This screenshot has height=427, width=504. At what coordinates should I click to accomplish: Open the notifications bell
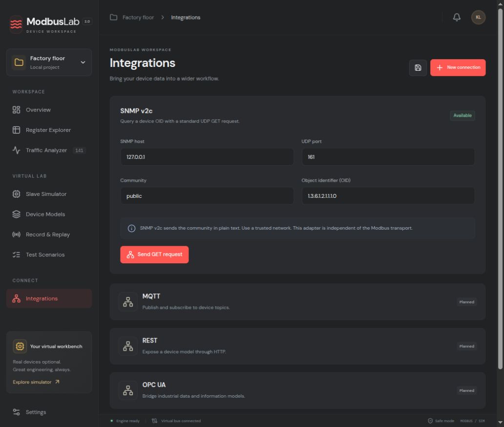click(x=457, y=17)
